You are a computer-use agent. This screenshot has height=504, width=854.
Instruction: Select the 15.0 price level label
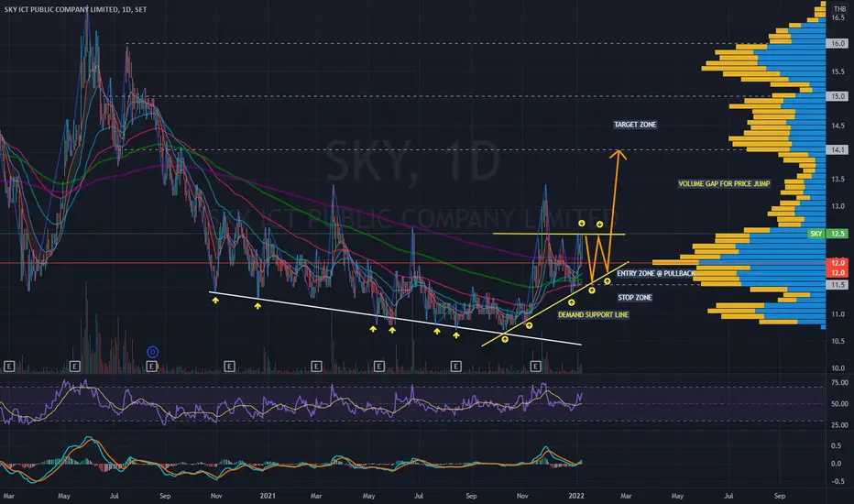pyautogui.click(x=838, y=96)
